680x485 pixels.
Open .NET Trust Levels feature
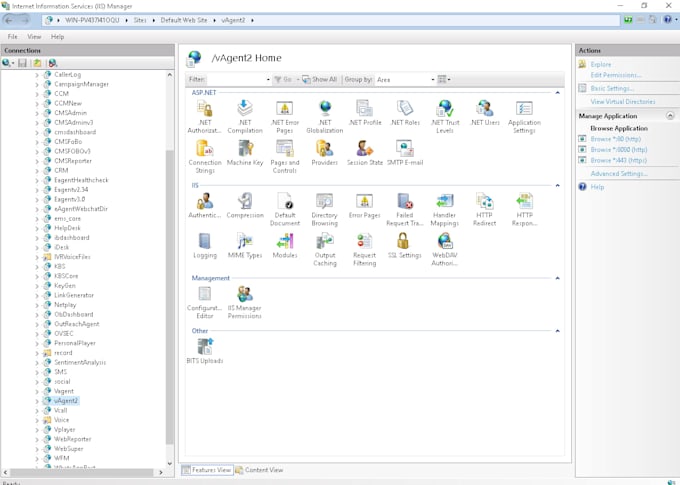tap(445, 116)
